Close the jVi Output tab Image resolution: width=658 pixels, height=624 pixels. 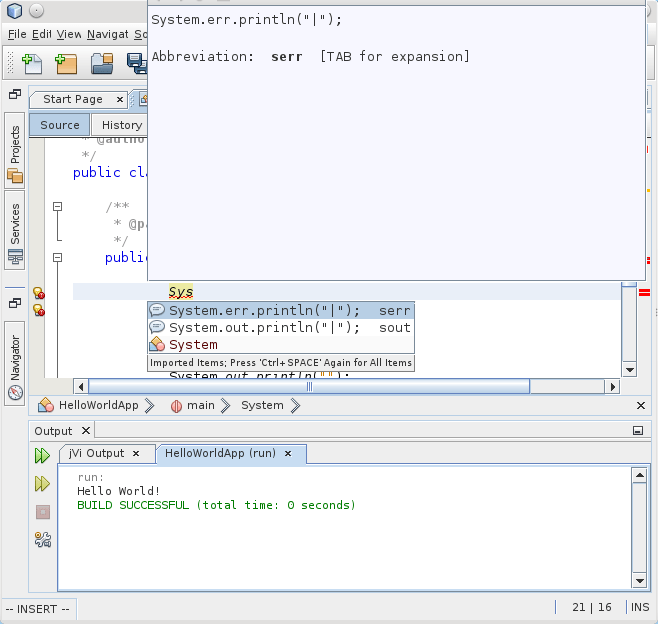pos(136,454)
